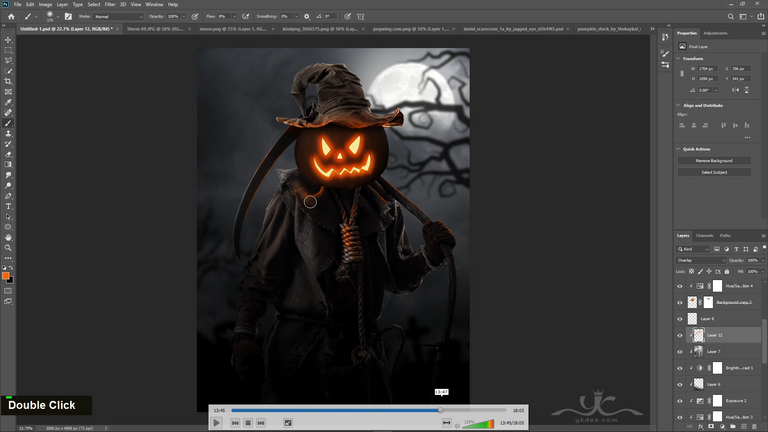This screenshot has height=432, width=768.
Task: Open the layer Kind filter dropdown
Action: pos(693,249)
